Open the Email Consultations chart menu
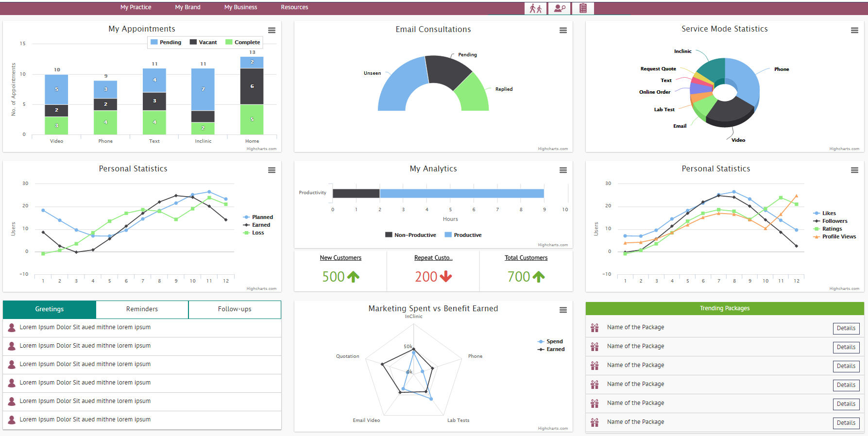 click(563, 30)
